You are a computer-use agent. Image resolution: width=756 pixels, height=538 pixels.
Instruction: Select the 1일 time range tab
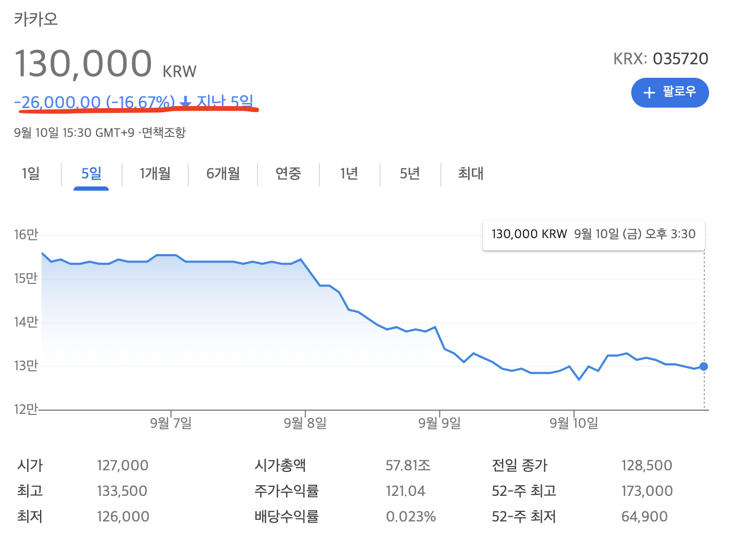[x=30, y=174]
